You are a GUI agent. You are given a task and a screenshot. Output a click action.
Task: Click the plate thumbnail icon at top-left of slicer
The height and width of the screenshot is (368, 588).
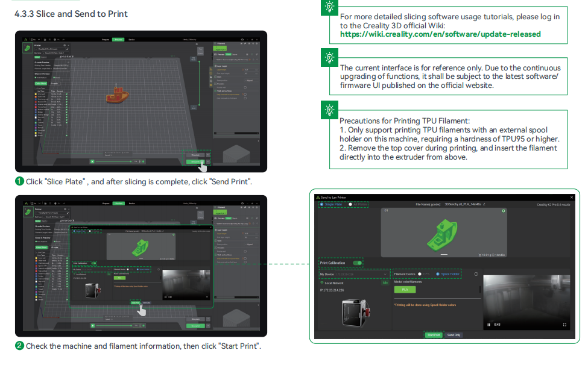pos(27,48)
